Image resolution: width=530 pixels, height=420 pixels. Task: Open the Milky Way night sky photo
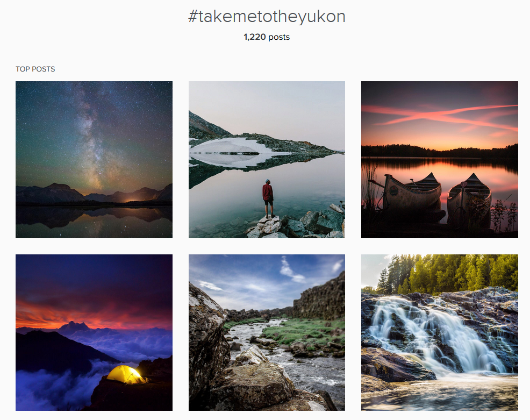(x=94, y=160)
